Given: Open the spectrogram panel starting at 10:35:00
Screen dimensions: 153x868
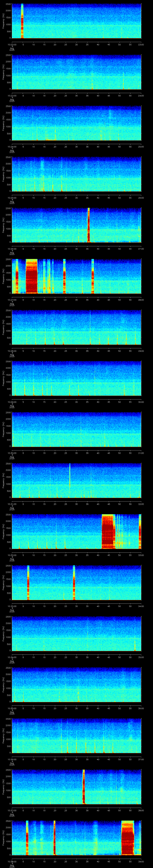Looking at the screenshot, I should 76,685.
